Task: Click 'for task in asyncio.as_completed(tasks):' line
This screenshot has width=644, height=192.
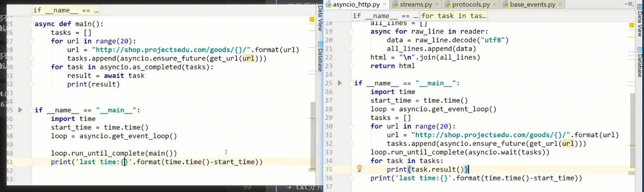Action: point(132,67)
